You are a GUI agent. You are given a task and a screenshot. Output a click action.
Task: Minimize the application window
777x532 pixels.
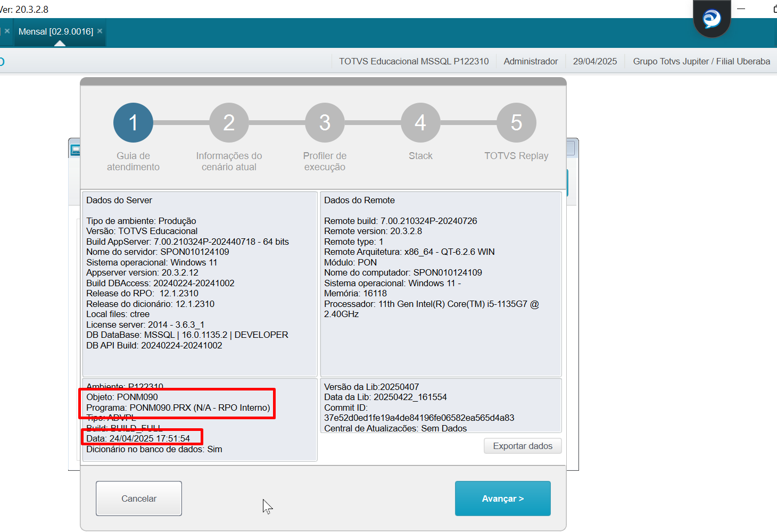tap(741, 9)
